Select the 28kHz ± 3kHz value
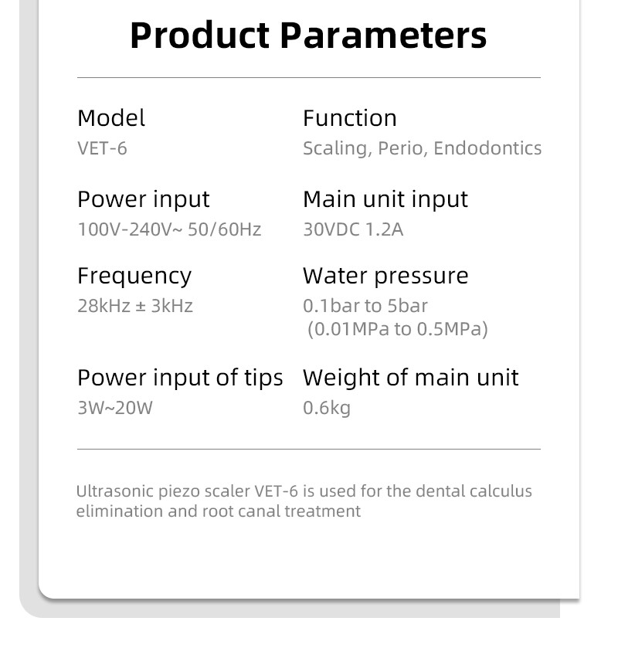The width and height of the screenshot is (618, 672). [135, 306]
